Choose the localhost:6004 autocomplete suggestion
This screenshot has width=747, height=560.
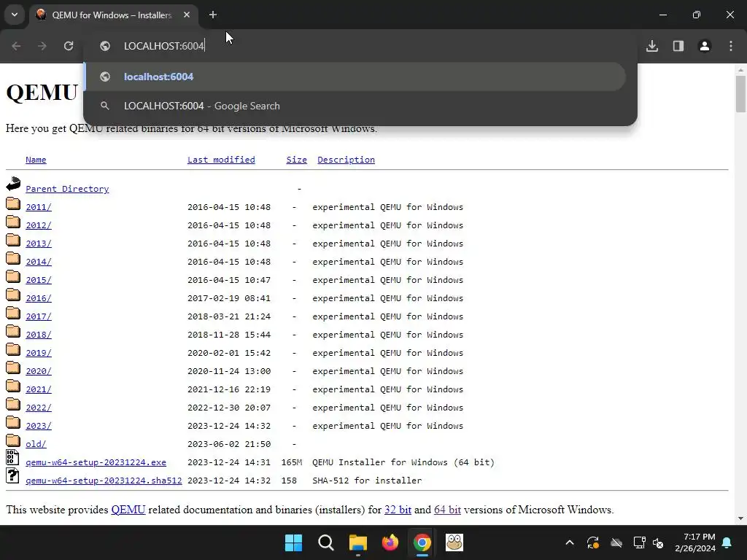[355, 77]
